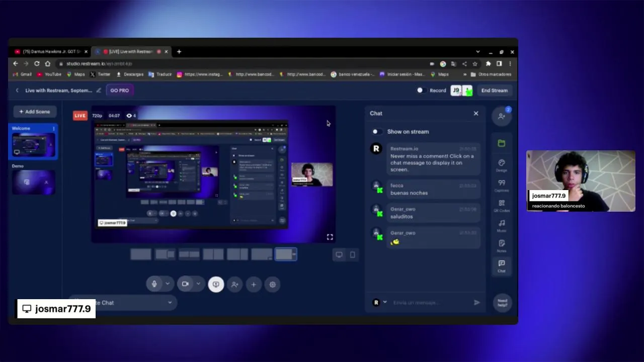Image resolution: width=644 pixels, height=362 pixels.
Task: Open the Welcome scene three-dot menu
Action: click(53, 129)
